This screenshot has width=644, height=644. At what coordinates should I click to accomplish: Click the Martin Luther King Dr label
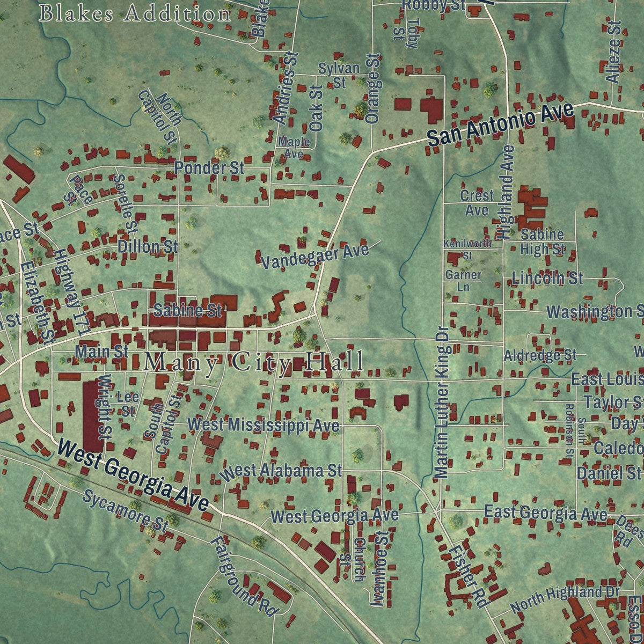441,401
